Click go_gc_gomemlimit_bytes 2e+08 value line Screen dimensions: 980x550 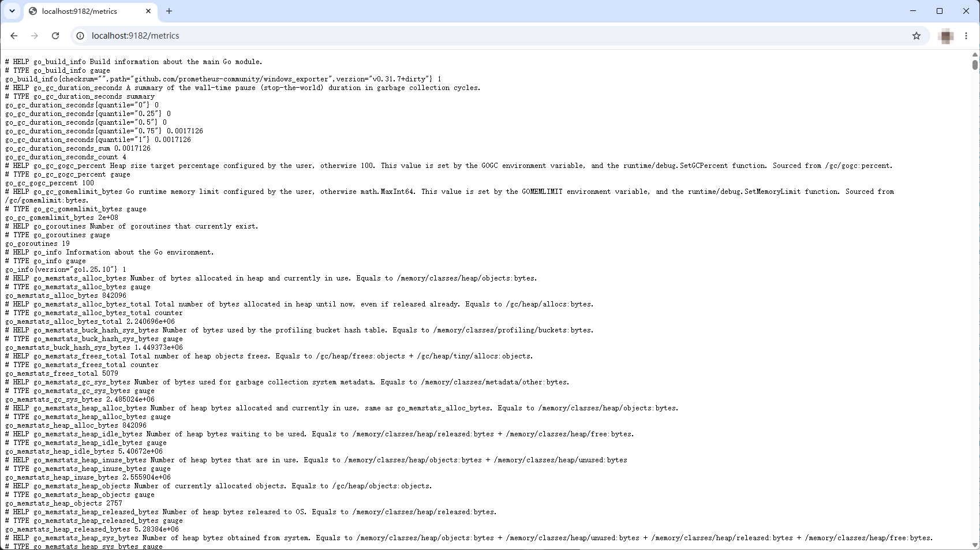pyautogui.click(x=62, y=218)
